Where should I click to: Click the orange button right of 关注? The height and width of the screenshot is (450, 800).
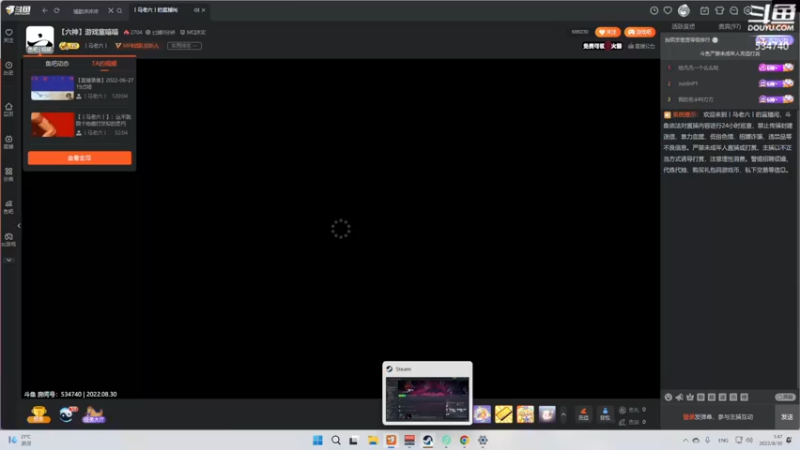(x=639, y=32)
